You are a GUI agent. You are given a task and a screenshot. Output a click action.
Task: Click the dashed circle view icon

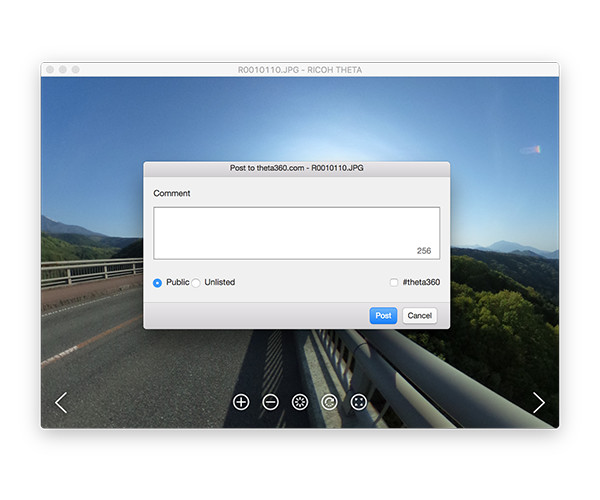coord(299,402)
